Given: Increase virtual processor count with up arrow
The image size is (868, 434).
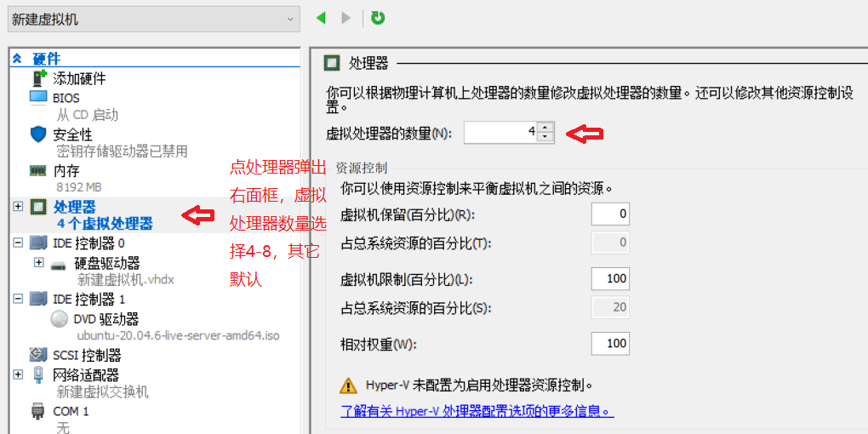Looking at the screenshot, I should [x=545, y=128].
